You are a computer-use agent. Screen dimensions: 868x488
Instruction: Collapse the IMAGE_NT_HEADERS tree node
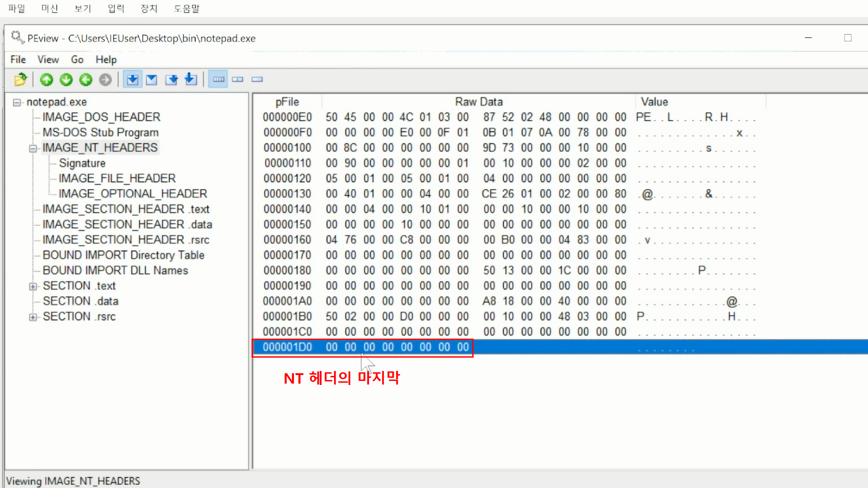point(33,149)
